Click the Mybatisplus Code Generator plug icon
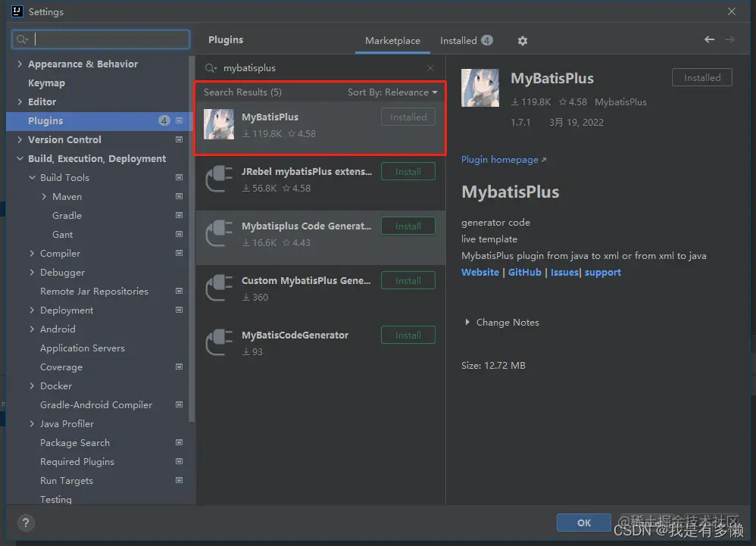 (x=219, y=233)
